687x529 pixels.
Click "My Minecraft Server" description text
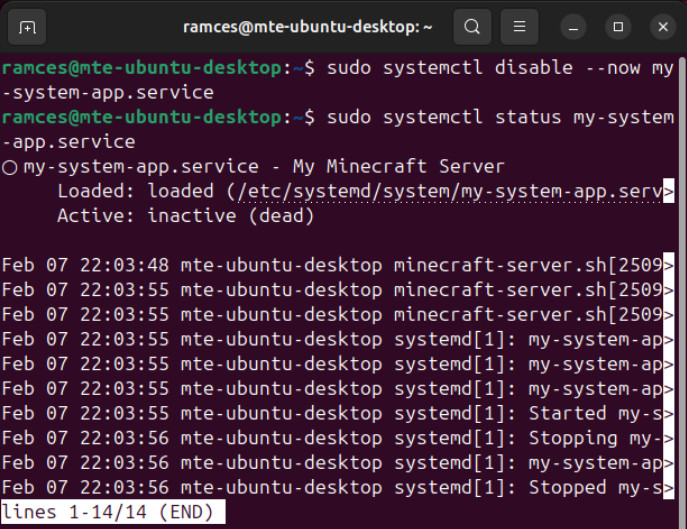pyautogui.click(x=398, y=167)
